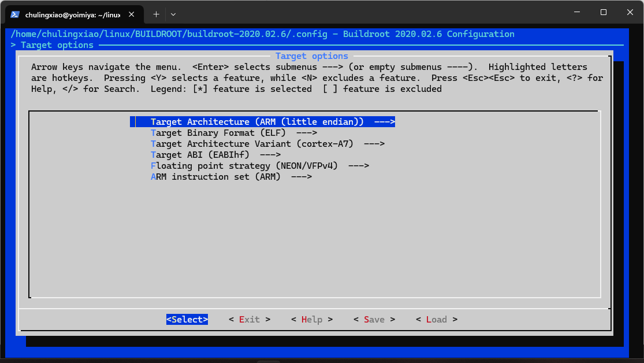Click the 'Legend: [*] feature is selected' text
This screenshot has height=363, width=644.
coord(231,89)
